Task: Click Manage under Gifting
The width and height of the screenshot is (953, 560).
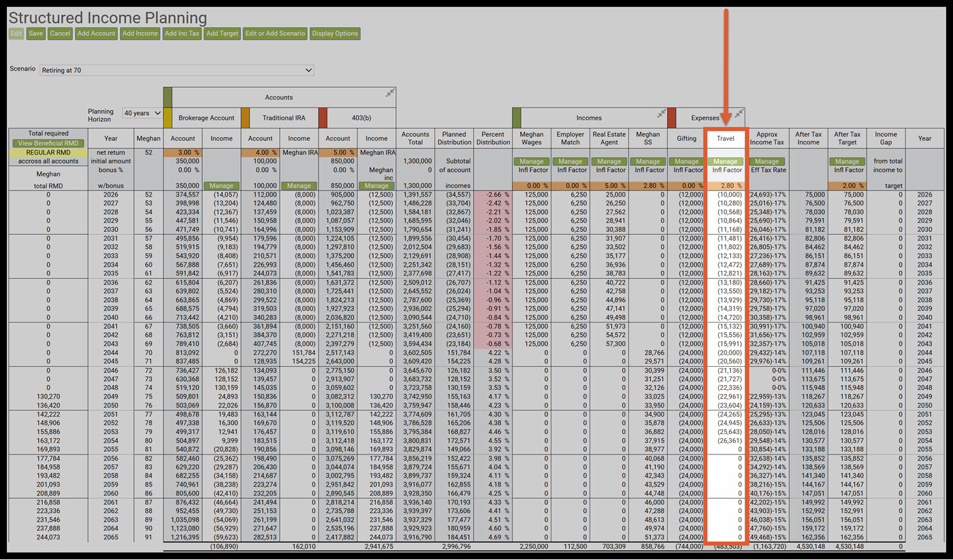Action: coord(687,162)
